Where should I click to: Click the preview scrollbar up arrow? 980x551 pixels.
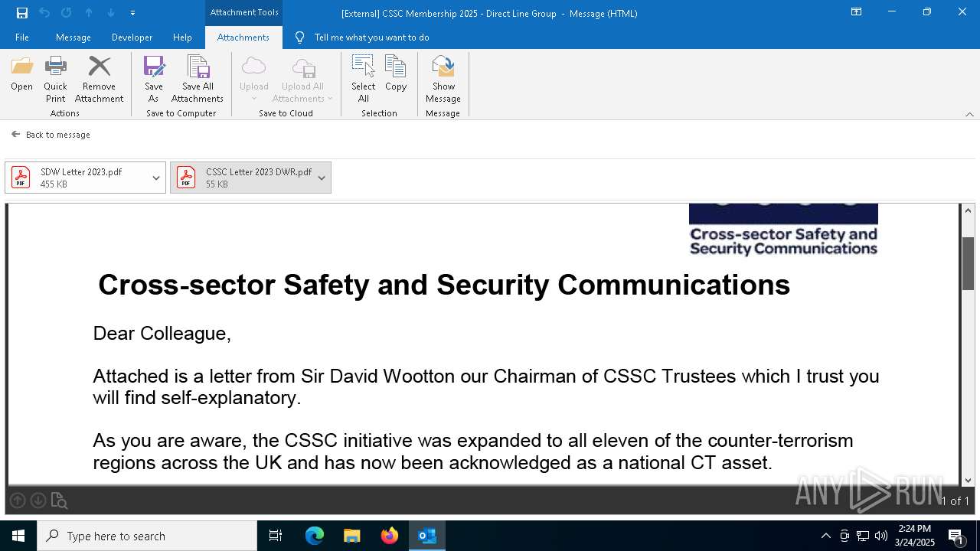tap(969, 210)
